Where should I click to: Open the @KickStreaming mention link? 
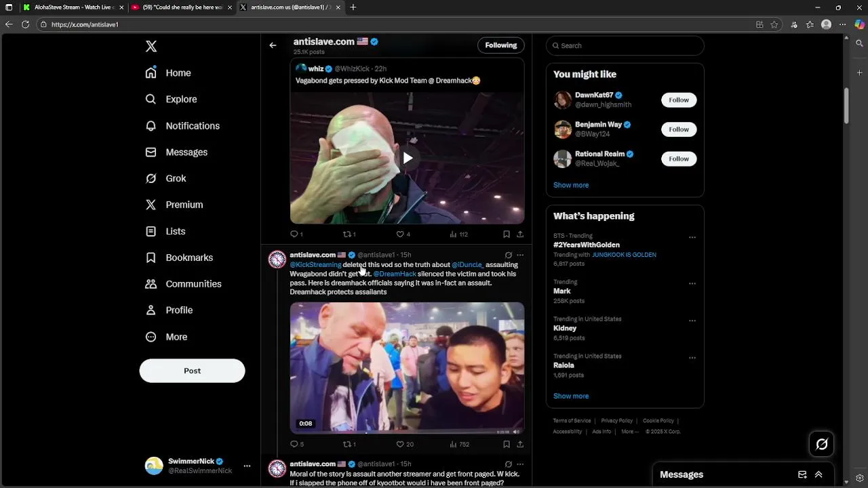pos(315,265)
